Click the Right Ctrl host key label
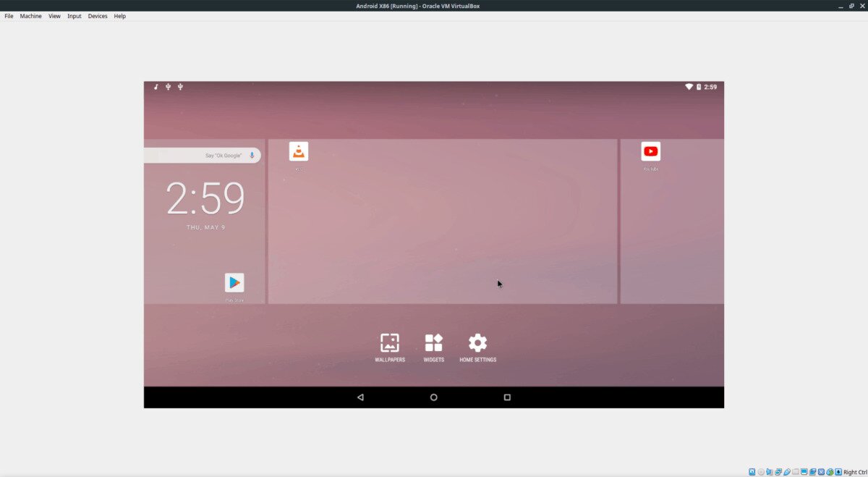This screenshot has width=868, height=477. (856, 472)
